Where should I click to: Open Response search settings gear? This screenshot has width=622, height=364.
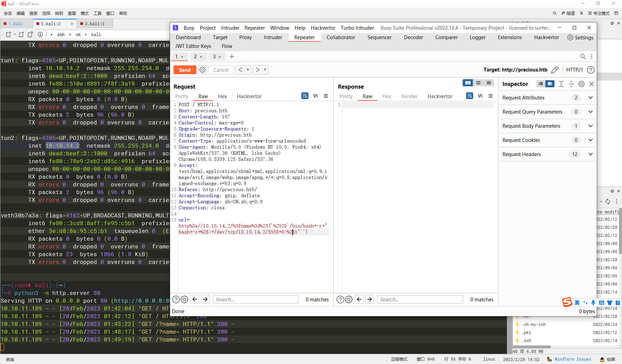[x=349, y=299]
